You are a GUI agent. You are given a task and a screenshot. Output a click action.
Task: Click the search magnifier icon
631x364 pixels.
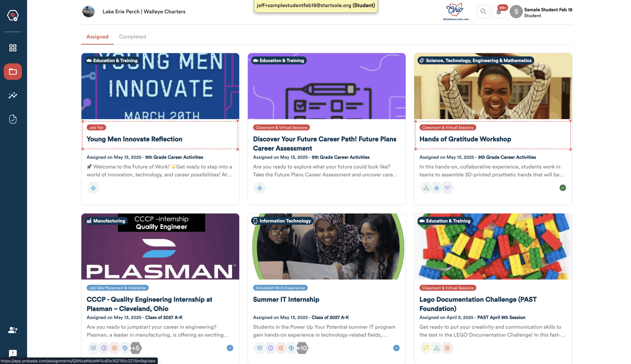(x=483, y=12)
